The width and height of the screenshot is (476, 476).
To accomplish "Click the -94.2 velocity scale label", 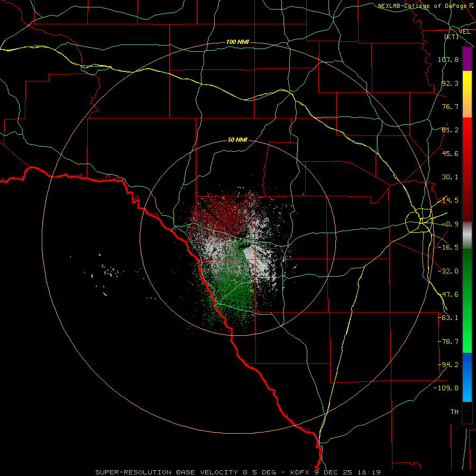I will pyautogui.click(x=448, y=365).
